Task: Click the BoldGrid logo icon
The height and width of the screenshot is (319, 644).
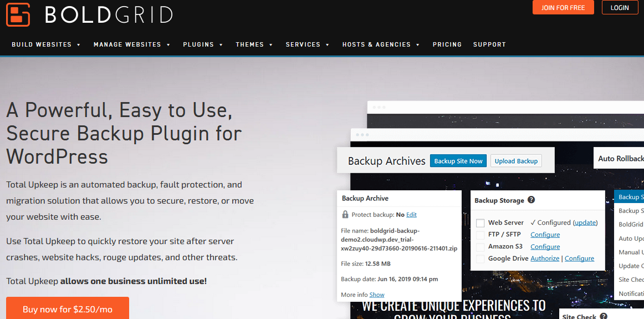Action: tap(18, 14)
